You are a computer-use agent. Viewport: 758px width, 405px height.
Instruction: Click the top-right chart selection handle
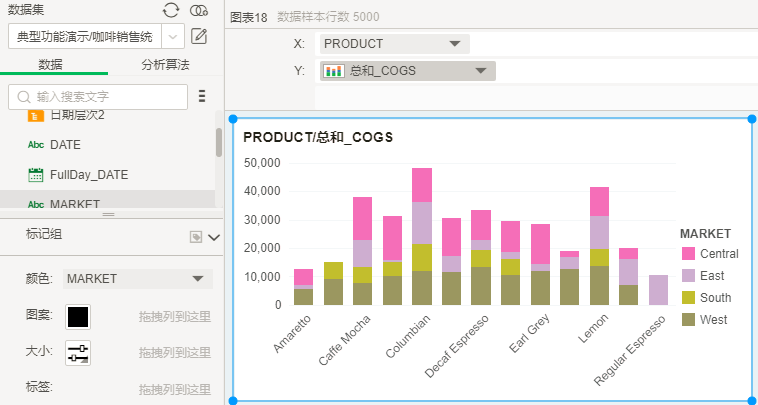[752, 119]
